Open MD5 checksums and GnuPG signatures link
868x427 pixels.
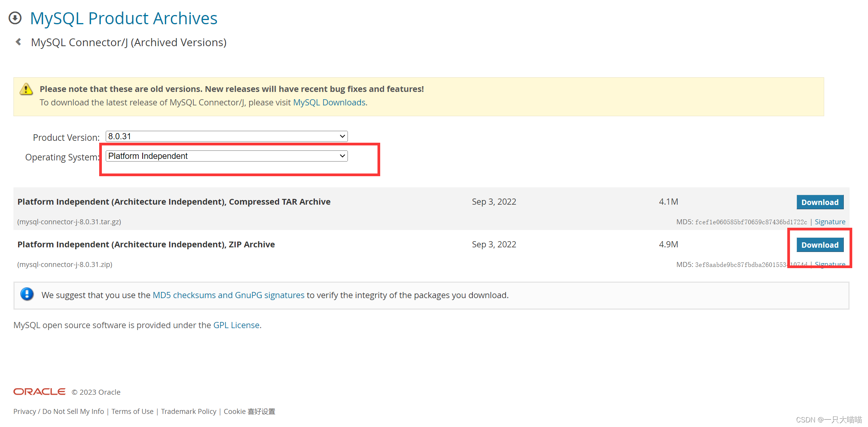[228, 295]
